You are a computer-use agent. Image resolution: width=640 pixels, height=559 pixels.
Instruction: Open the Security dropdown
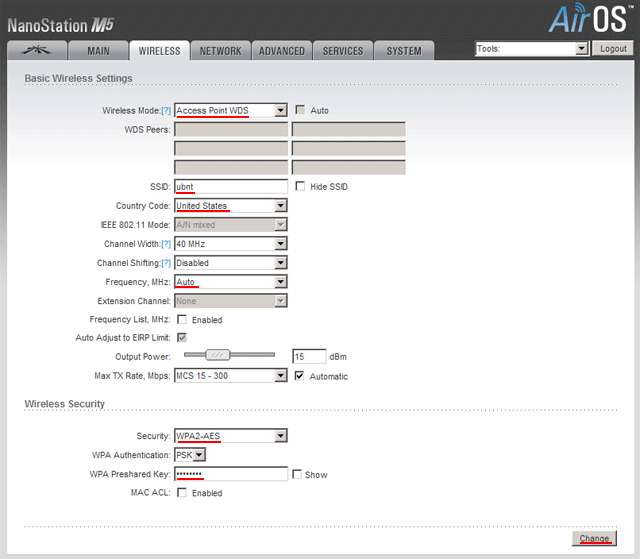click(231, 436)
